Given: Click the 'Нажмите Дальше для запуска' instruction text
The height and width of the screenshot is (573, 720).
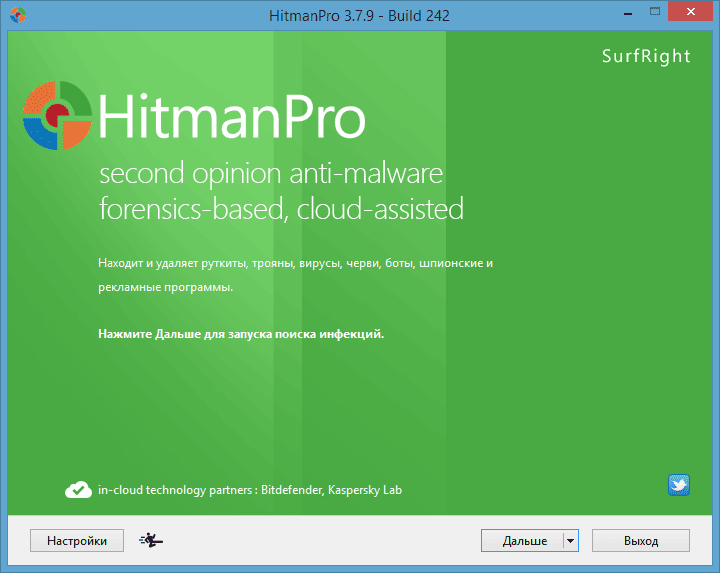Looking at the screenshot, I should click(241, 334).
